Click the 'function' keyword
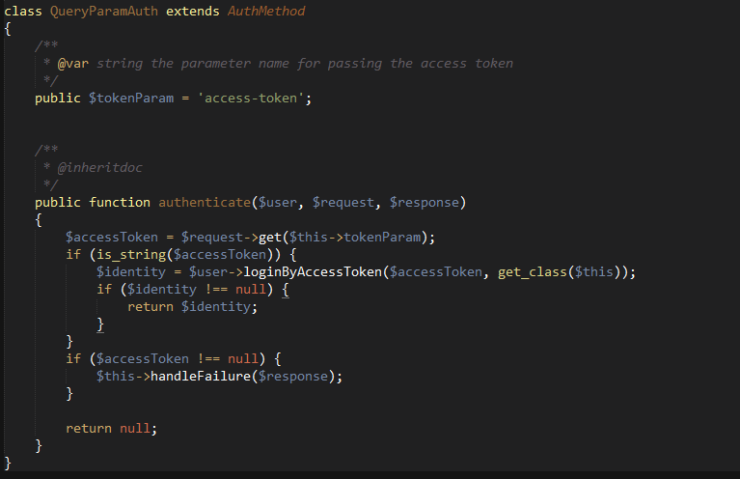Image resolution: width=740 pixels, height=479 pixels. pos(119,202)
